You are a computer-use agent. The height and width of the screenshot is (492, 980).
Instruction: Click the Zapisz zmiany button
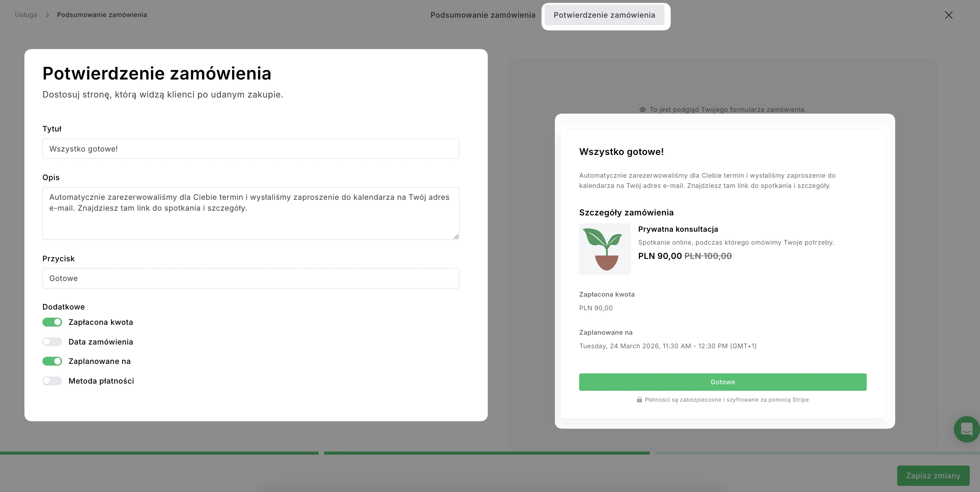933,476
